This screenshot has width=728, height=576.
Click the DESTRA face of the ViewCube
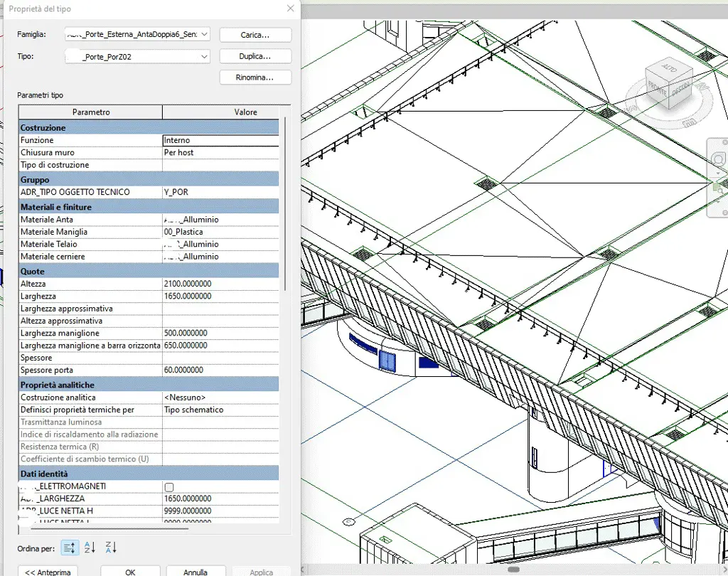(681, 90)
